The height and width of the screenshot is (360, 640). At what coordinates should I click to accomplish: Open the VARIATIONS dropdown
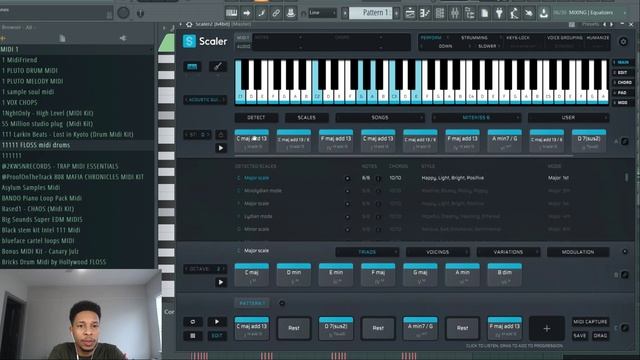(x=508, y=252)
